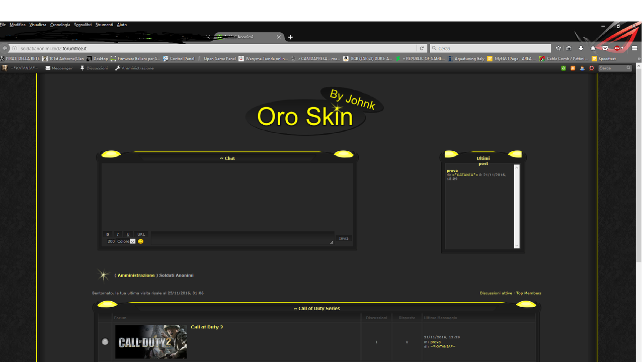Open the prova post in Ultimi post

click(452, 171)
